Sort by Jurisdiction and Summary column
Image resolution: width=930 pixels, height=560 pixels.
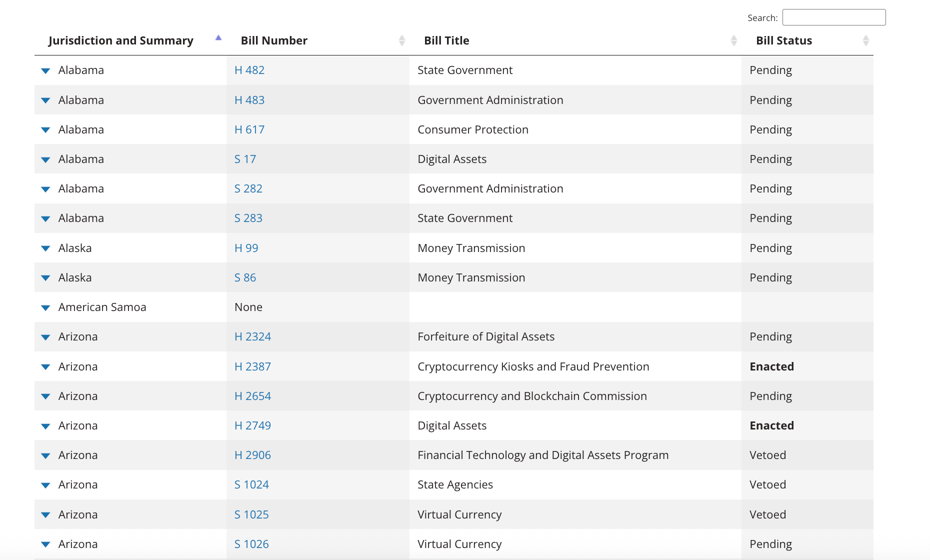pos(121,40)
